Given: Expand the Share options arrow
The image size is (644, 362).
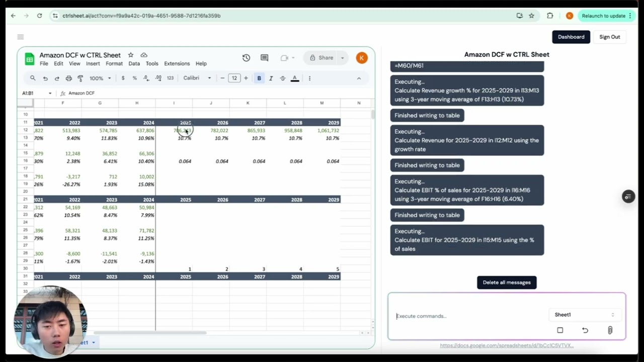Looking at the screenshot, I should coord(342,58).
